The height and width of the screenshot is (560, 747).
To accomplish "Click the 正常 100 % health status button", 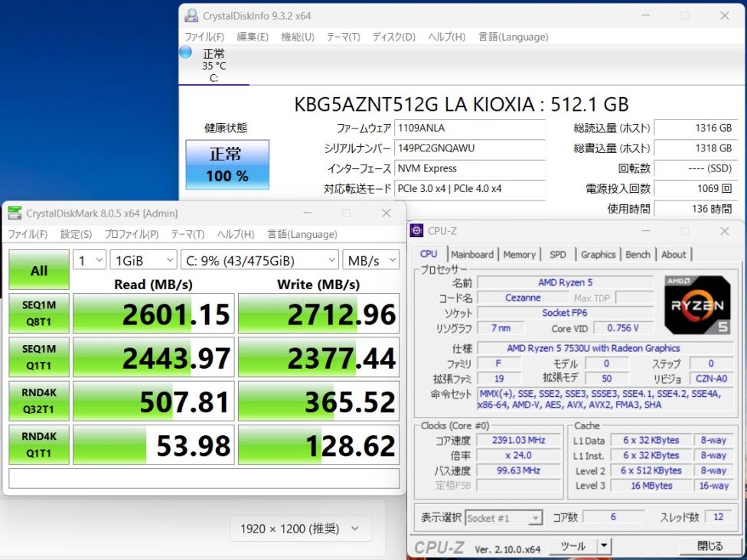I will pos(227,164).
